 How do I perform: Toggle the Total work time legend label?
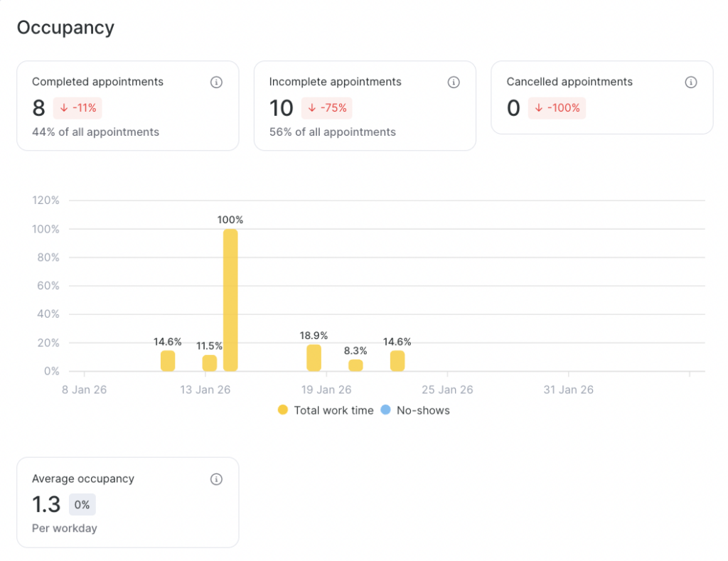[333, 410]
